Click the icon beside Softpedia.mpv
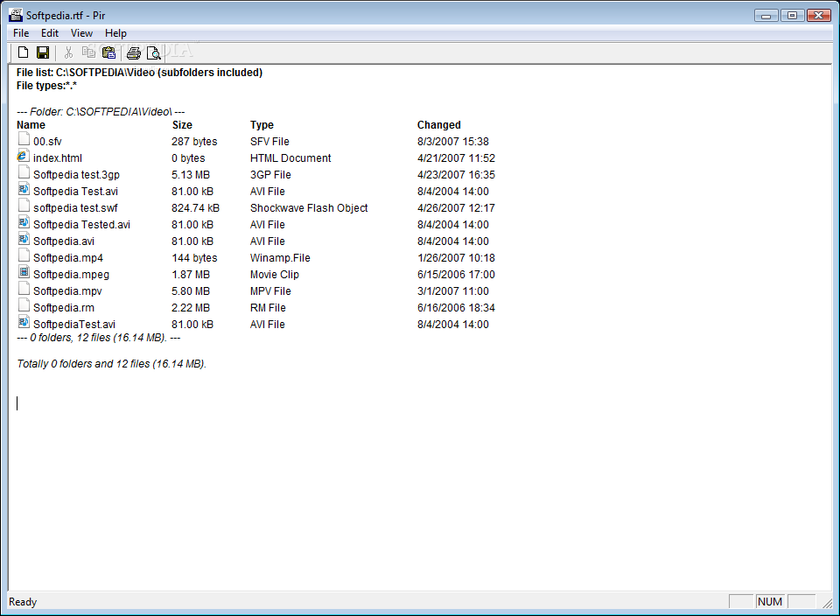840x616 pixels. [x=24, y=290]
